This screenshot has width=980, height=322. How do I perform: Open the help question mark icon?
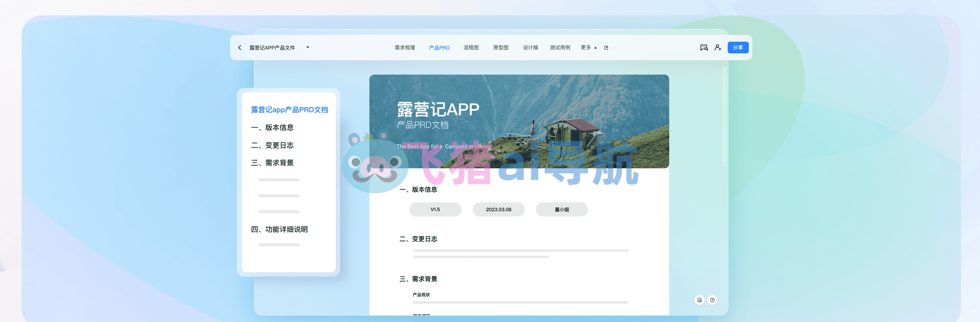click(712, 300)
